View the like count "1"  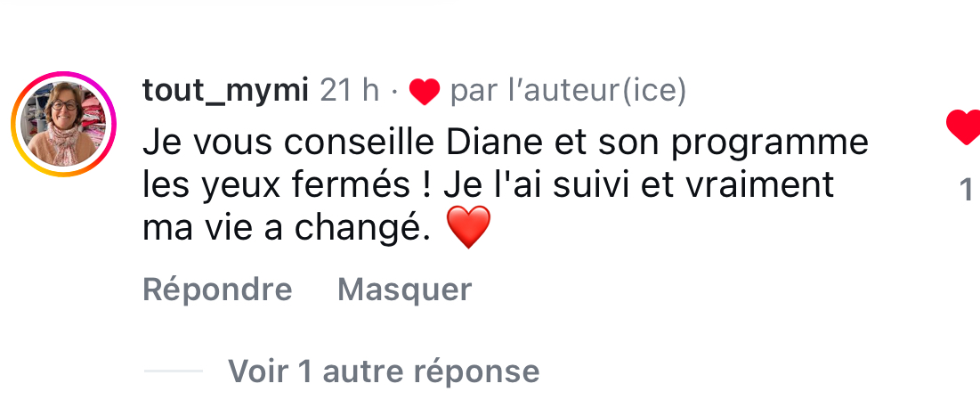pos(966,190)
